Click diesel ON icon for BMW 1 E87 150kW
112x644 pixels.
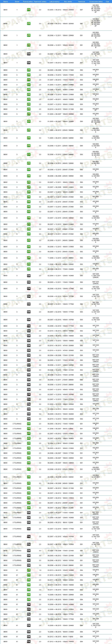pos(29,63)
